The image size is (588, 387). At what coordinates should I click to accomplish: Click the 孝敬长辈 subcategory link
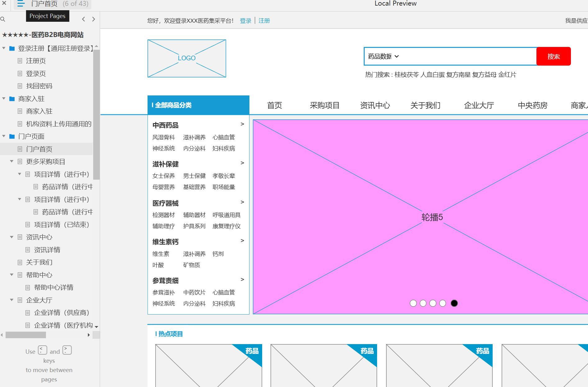pos(224,176)
